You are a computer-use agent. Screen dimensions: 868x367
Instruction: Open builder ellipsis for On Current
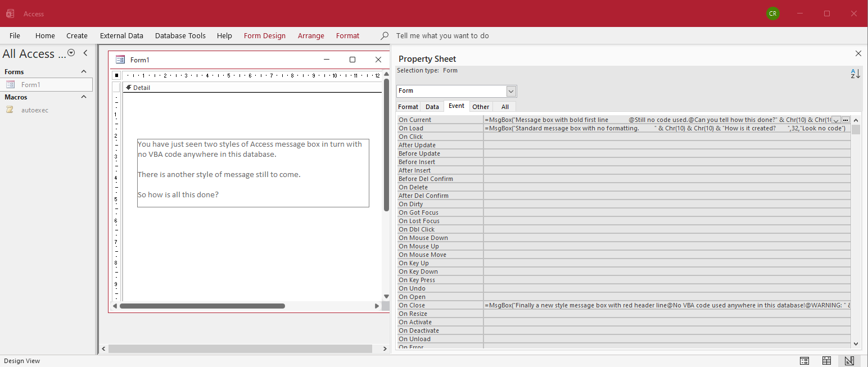pyautogui.click(x=846, y=120)
